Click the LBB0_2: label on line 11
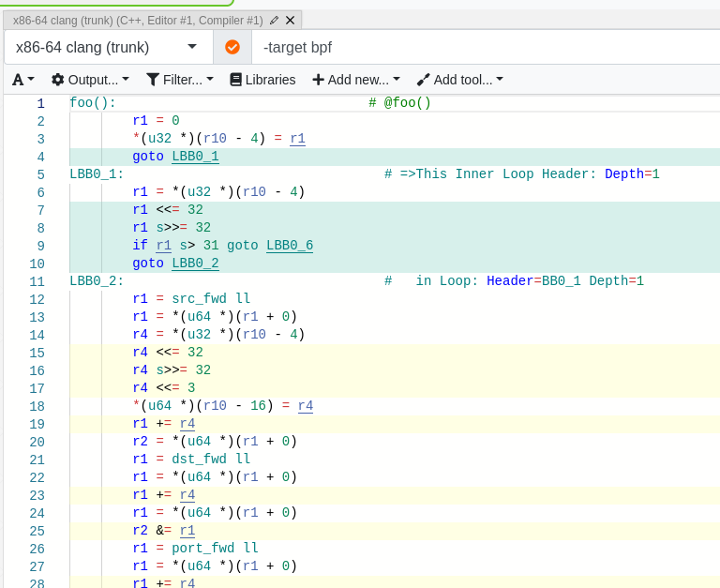Viewport: 720px width, 588px height. coord(97,281)
